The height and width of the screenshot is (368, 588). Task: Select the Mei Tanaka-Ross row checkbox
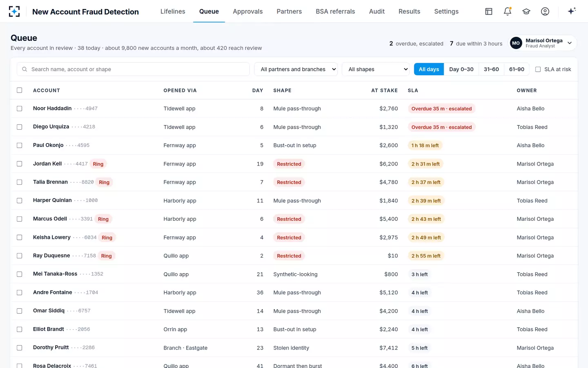tap(19, 274)
